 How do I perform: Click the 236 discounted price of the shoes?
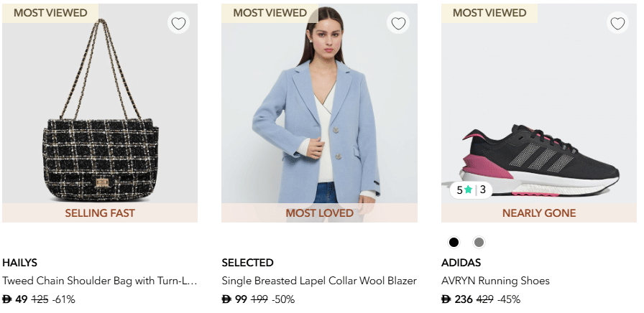tap(463, 299)
